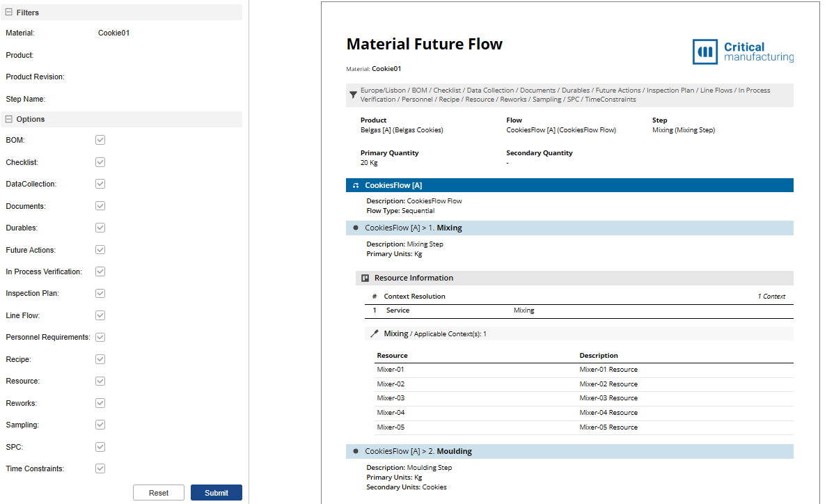Collapse the Filters section
This screenshot has width=834, height=504.
[x=9, y=13]
